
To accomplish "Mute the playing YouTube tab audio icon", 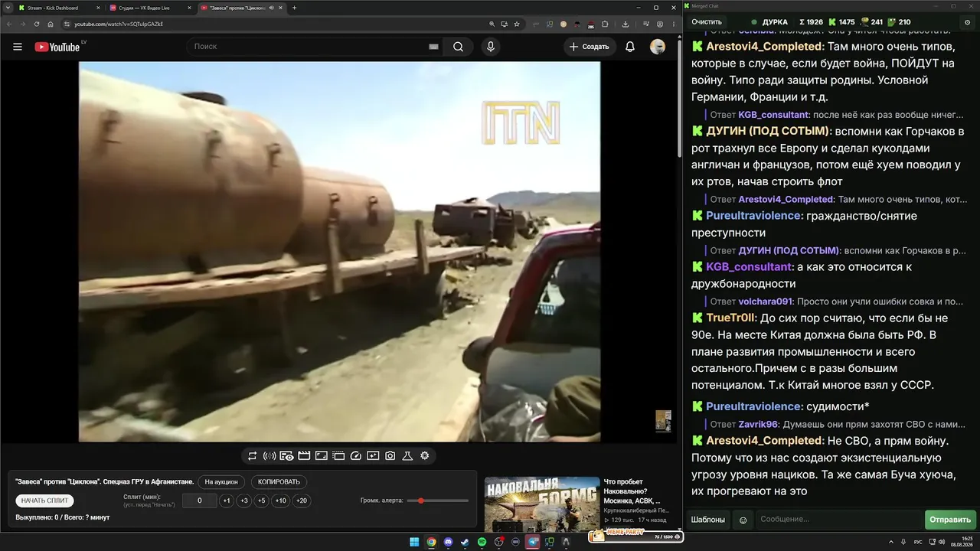I will tap(272, 8).
